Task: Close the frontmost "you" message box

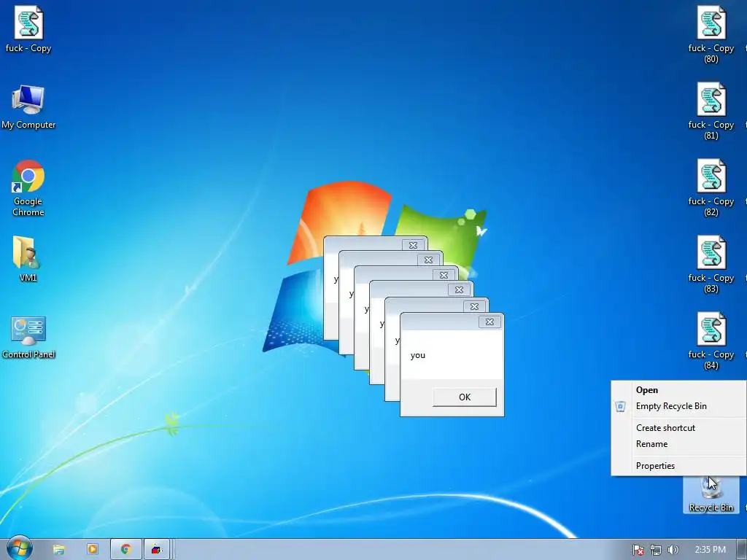Action: pyautogui.click(x=489, y=322)
